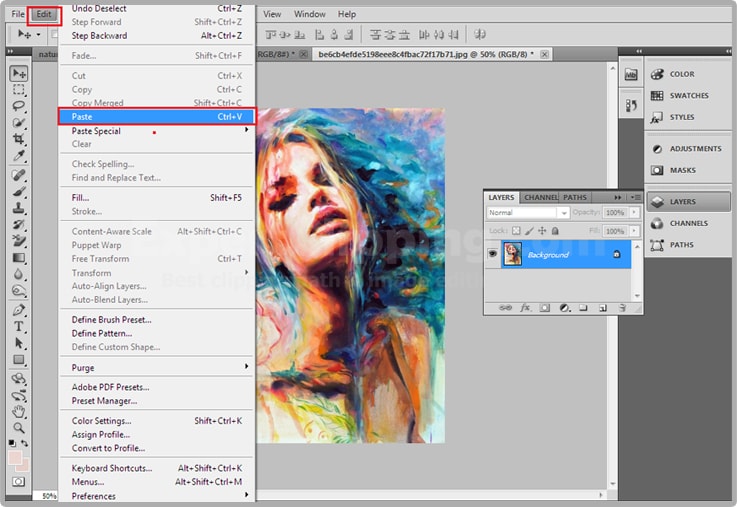The height and width of the screenshot is (507, 737).
Task: Select the Pen tool
Action: tap(19, 310)
